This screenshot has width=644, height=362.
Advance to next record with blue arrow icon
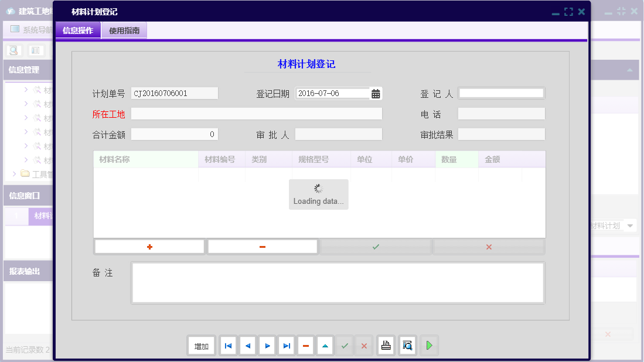click(267, 346)
